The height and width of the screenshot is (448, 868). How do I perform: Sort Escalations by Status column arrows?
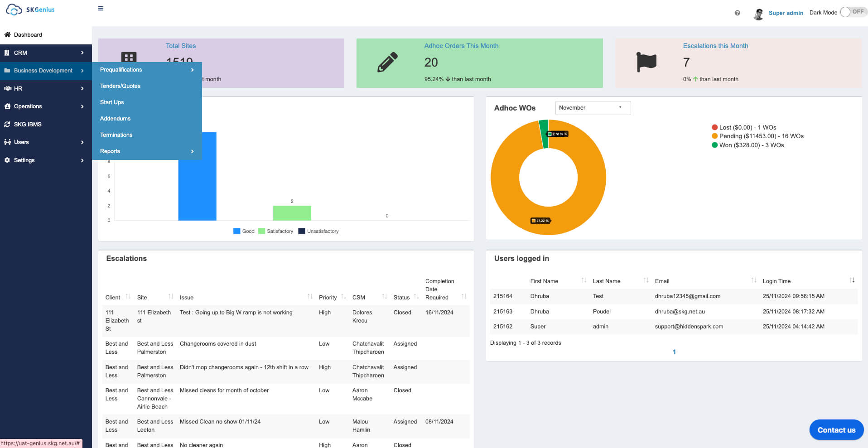416,297
